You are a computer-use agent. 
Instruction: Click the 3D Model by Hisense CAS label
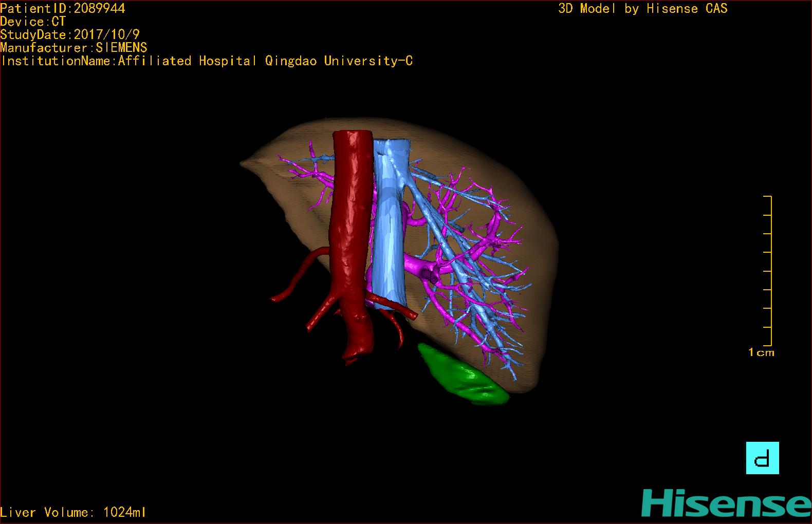pyautogui.click(x=643, y=8)
